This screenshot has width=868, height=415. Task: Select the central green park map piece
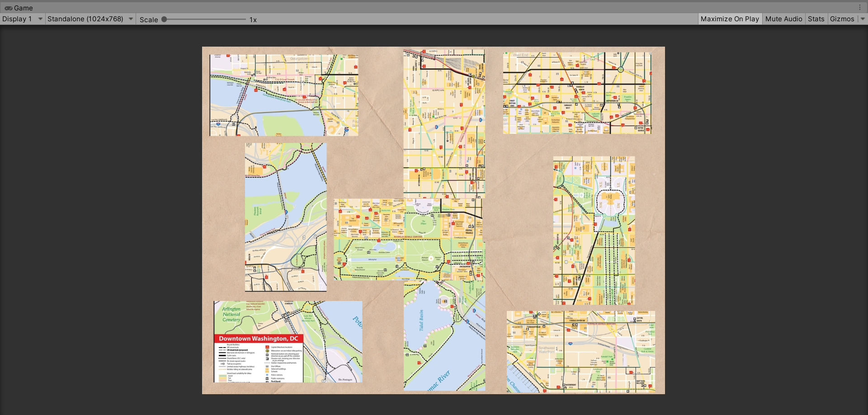click(x=409, y=239)
